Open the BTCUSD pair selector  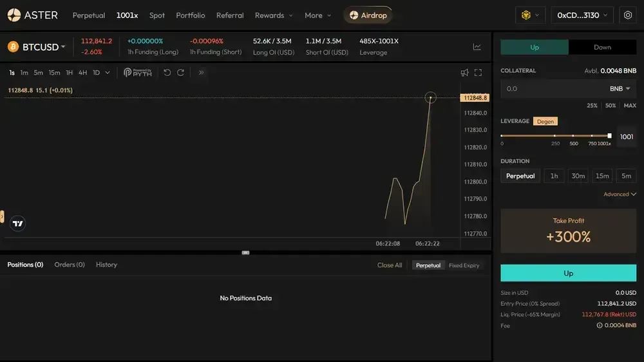click(37, 47)
